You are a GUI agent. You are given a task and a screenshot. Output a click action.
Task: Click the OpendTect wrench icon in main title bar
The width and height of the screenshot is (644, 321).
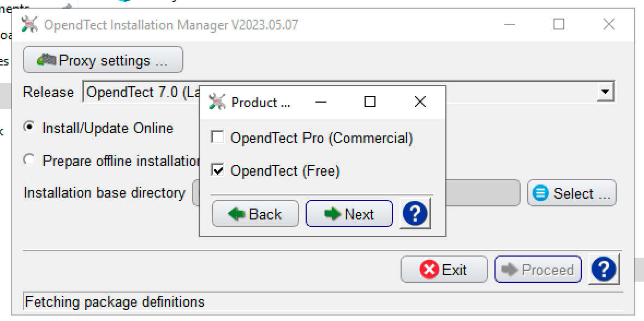click(x=30, y=25)
